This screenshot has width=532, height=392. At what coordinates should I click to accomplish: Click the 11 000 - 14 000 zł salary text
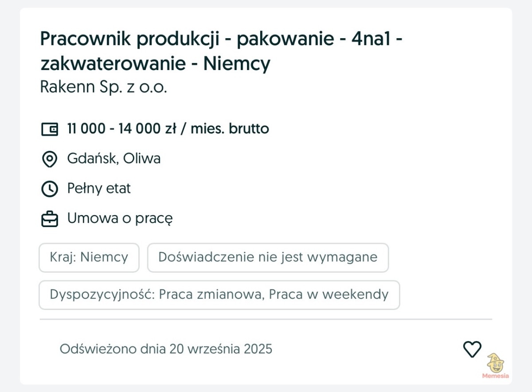click(168, 129)
